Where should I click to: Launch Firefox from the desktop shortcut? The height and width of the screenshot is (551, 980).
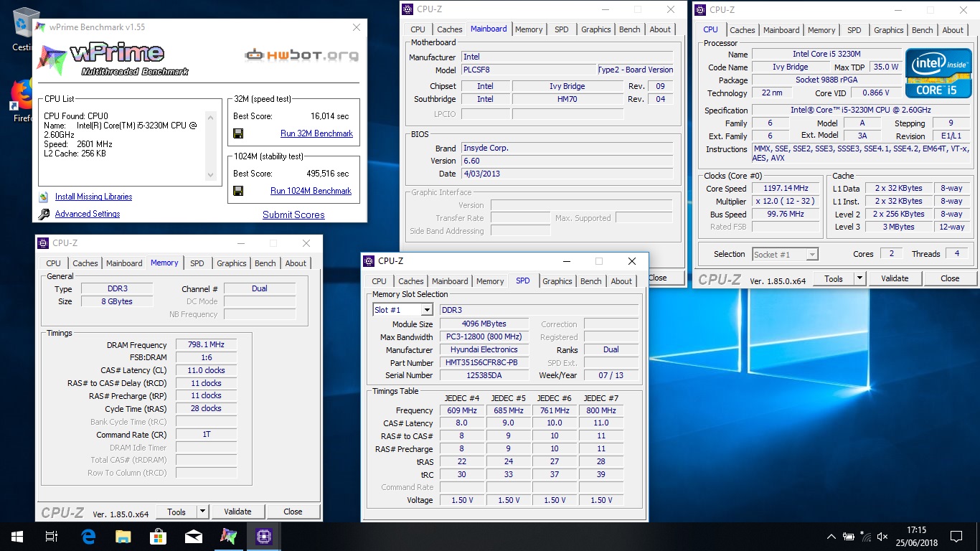[x=22, y=95]
